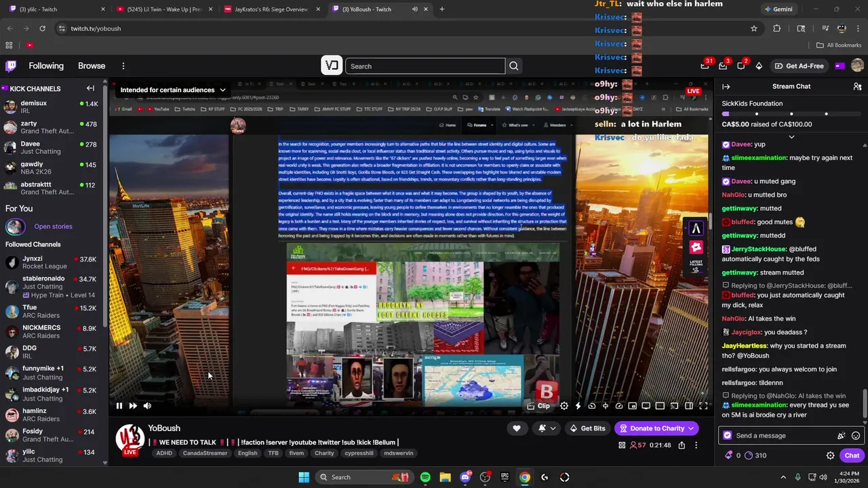Click the YoBoush channel avatar
The width and height of the screenshot is (868, 488).
pyautogui.click(x=129, y=439)
